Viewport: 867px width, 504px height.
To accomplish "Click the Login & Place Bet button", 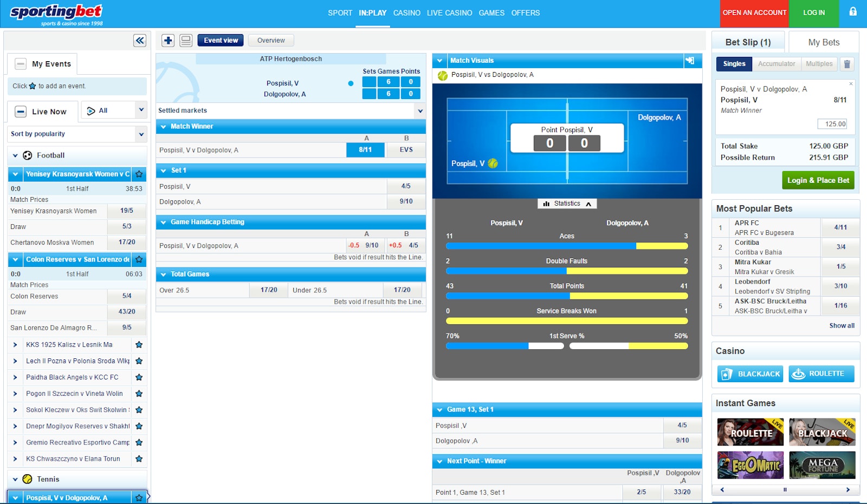I will pyautogui.click(x=818, y=180).
